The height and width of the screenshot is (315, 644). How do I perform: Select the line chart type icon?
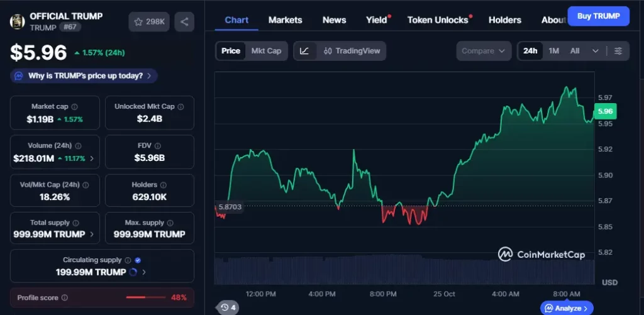point(304,51)
